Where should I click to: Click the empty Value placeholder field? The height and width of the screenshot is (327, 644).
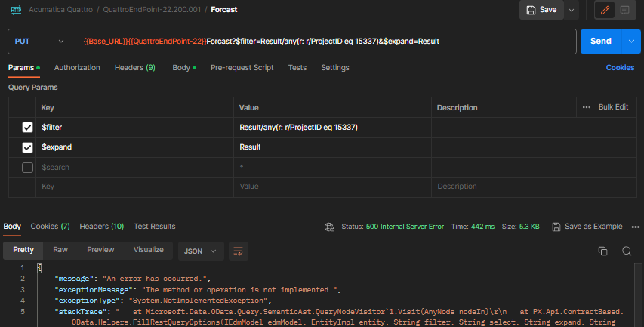point(332,187)
